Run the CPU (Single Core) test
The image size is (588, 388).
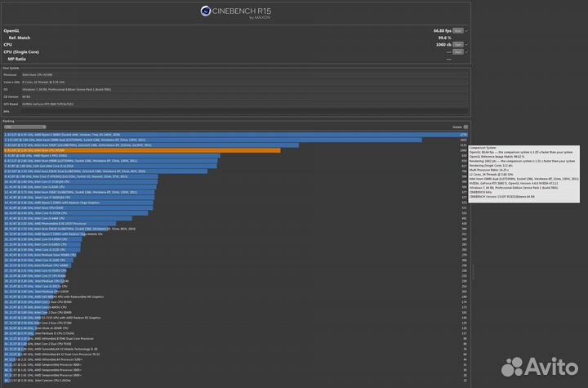(458, 51)
